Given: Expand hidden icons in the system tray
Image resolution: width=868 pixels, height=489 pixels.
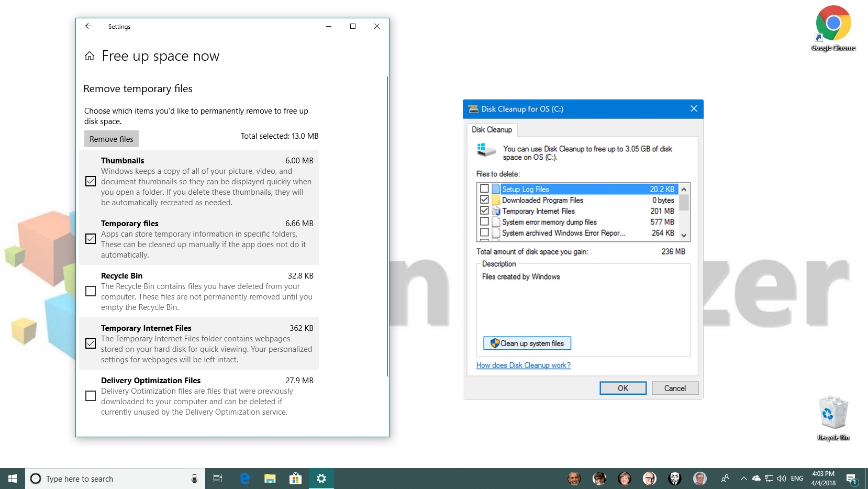Looking at the screenshot, I should (x=743, y=479).
